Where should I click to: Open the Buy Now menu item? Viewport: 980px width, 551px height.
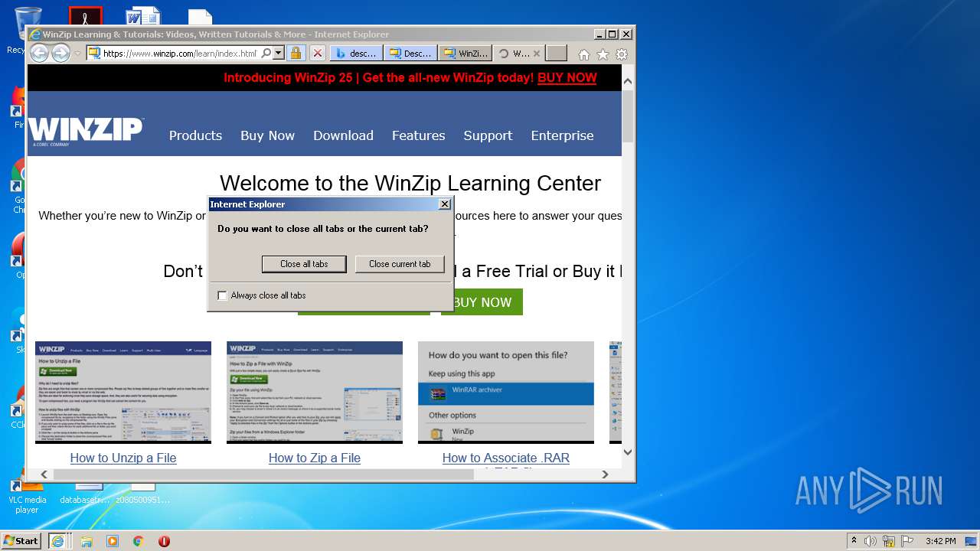pyautogui.click(x=267, y=135)
